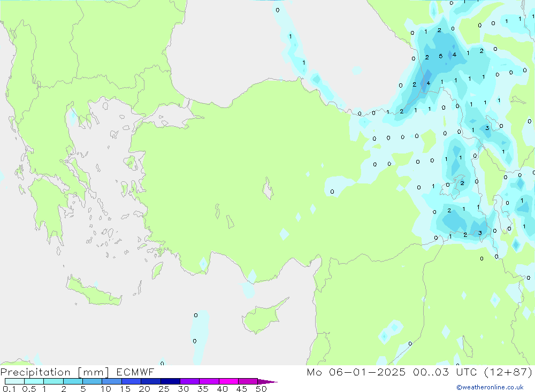Select the legend label '30'
The image size is (535, 392).
pyautogui.click(x=183, y=389)
